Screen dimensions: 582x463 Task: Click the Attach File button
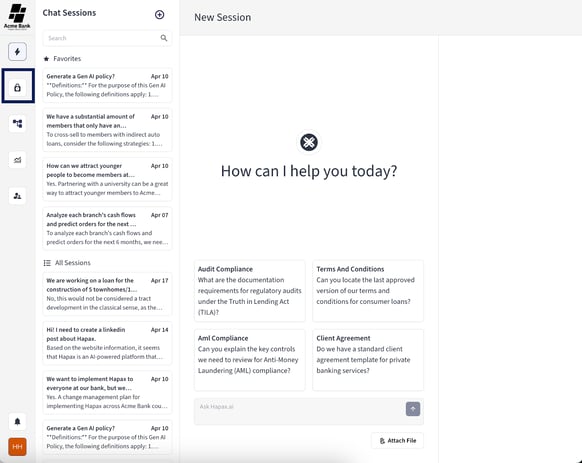(397, 441)
